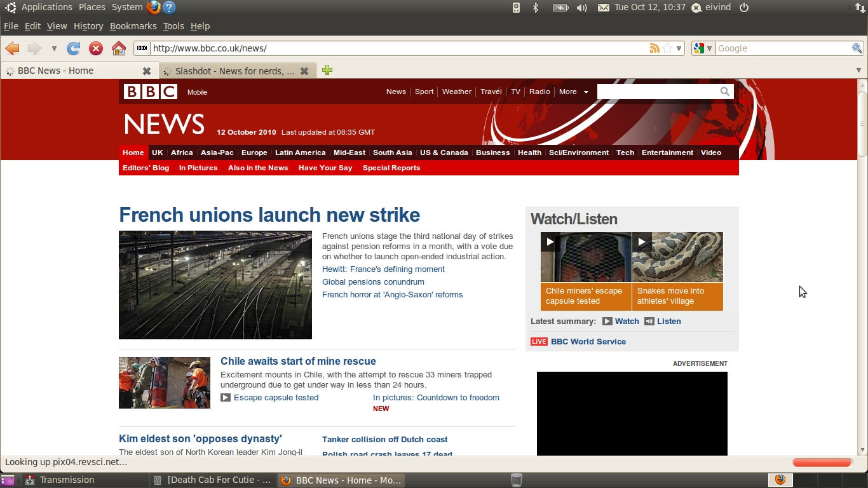Subscribe via the RSS feed icon

coord(654,48)
